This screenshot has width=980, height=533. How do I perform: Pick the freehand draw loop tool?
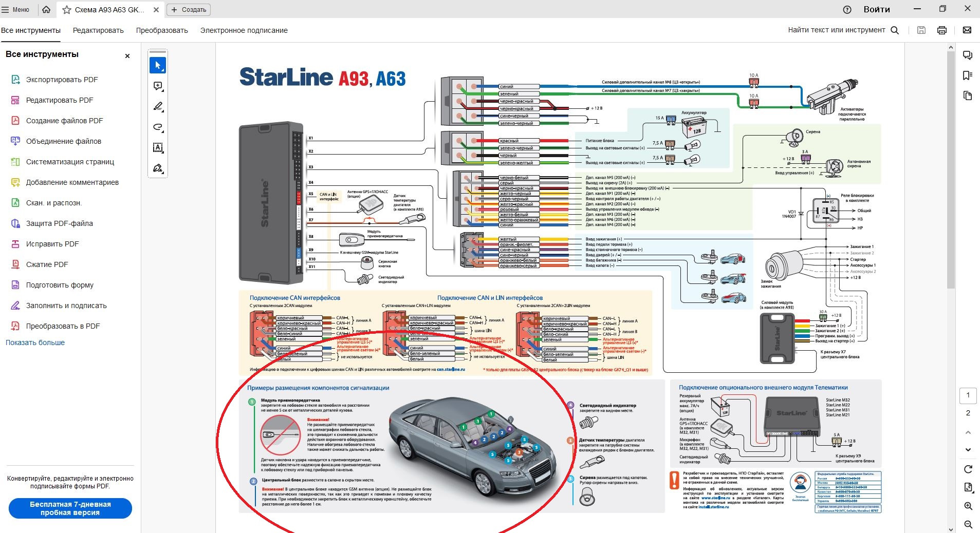pyautogui.click(x=158, y=127)
